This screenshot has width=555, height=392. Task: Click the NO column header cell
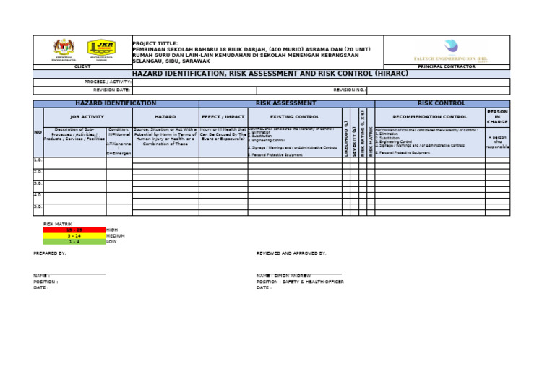[x=38, y=132]
